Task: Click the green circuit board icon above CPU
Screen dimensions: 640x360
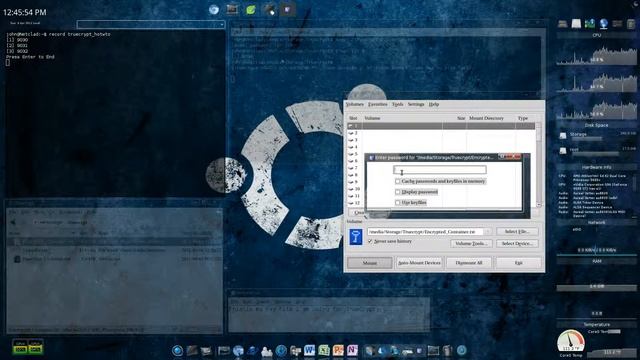Action: click(x=590, y=24)
